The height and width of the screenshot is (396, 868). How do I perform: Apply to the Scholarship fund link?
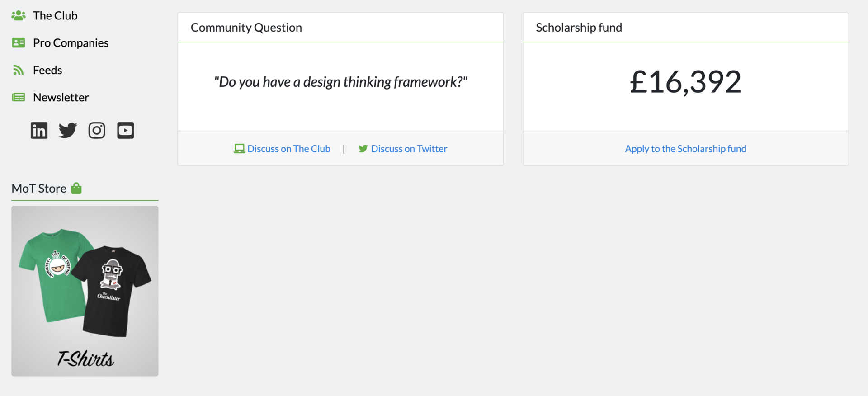pos(685,148)
